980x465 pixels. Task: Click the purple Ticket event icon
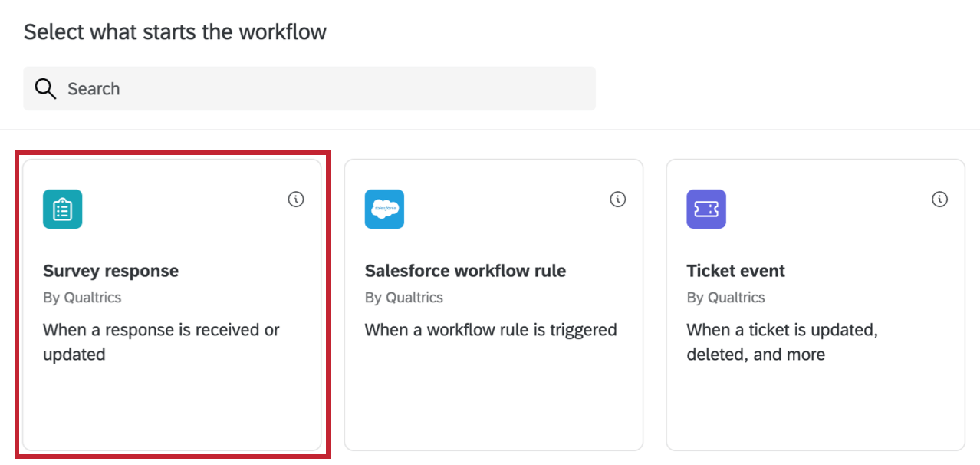click(x=706, y=209)
